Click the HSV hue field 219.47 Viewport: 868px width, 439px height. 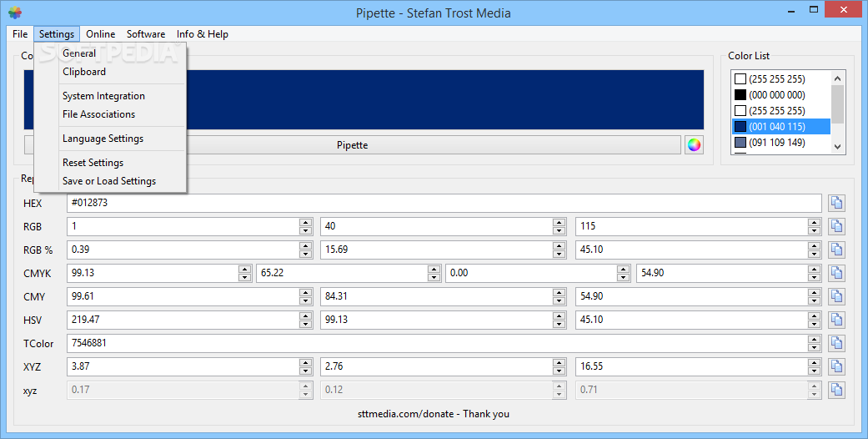[x=183, y=320]
